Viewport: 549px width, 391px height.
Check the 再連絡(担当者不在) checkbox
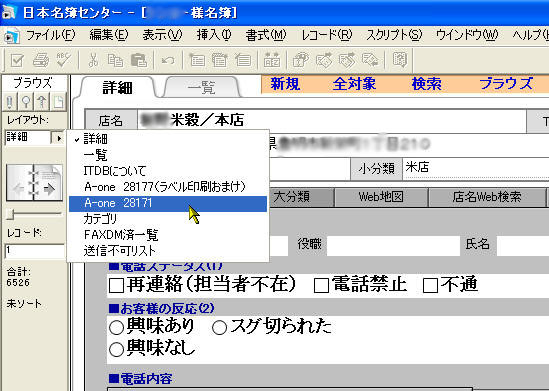(116, 286)
